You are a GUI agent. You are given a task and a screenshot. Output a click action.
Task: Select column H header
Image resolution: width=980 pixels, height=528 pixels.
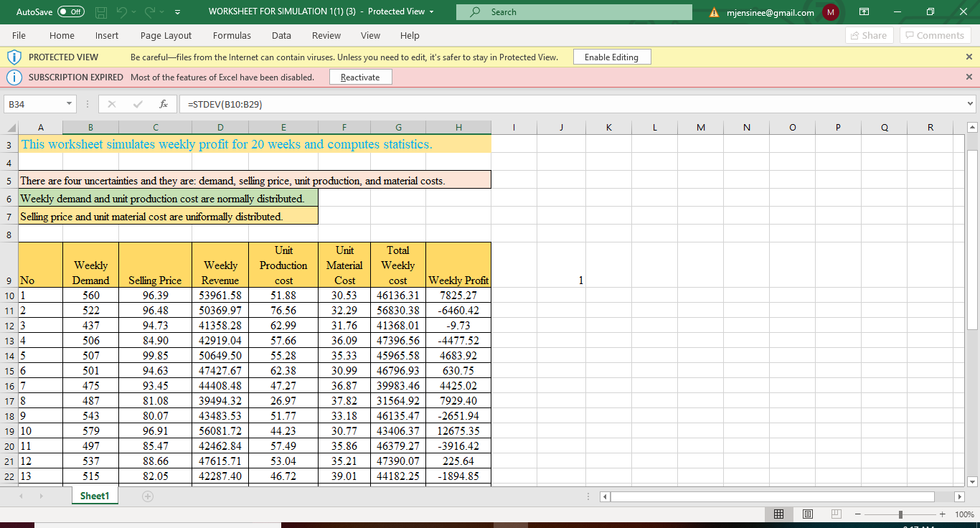click(x=458, y=128)
